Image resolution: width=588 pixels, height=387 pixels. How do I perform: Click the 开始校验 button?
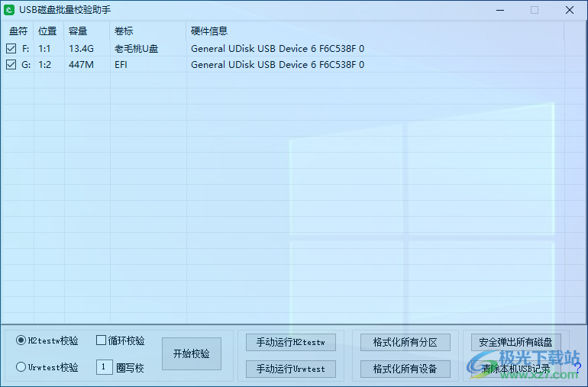(192, 353)
